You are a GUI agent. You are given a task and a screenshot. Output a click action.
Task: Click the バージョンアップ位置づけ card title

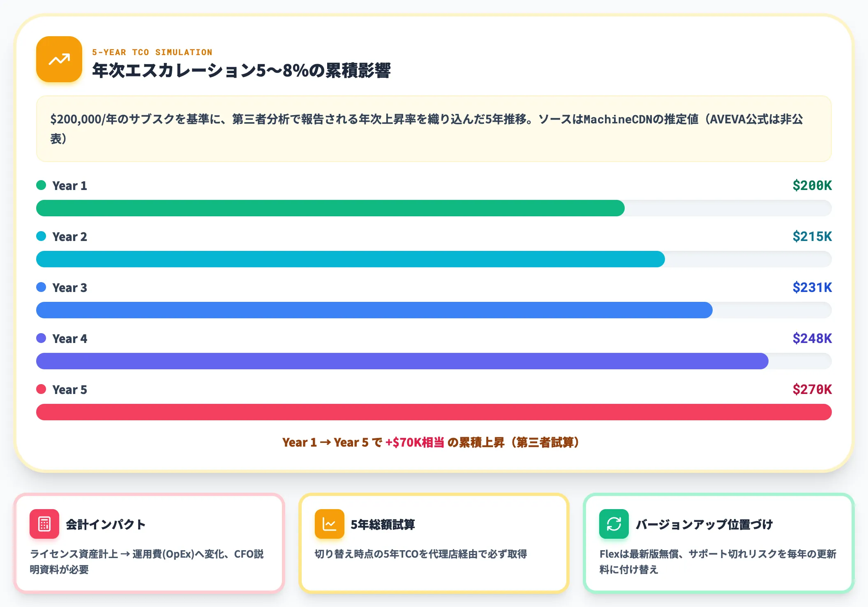(704, 524)
